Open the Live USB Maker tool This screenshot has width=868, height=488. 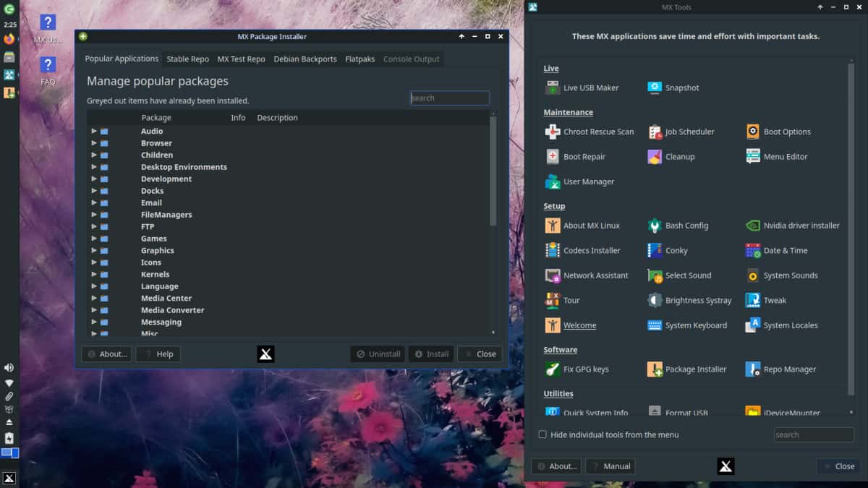pos(590,87)
